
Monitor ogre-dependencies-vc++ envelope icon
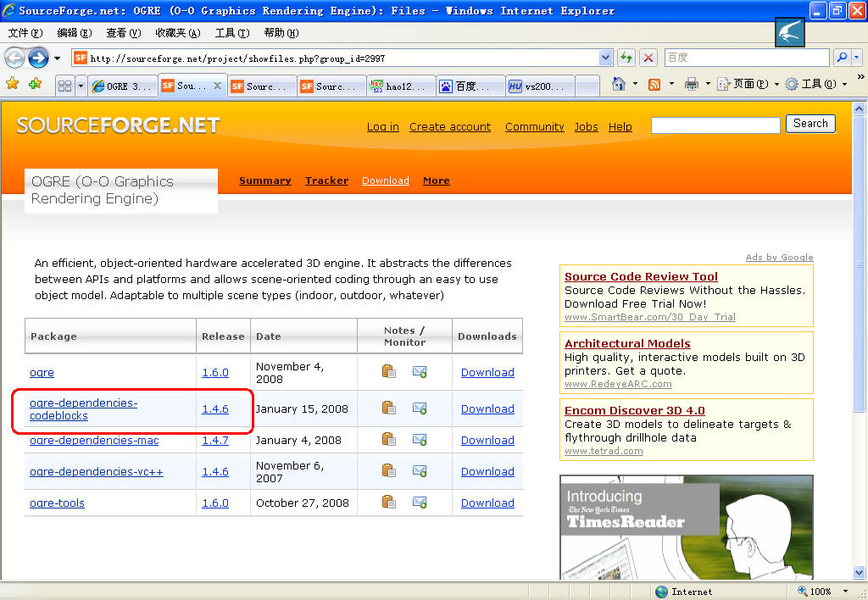tap(420, 471)
